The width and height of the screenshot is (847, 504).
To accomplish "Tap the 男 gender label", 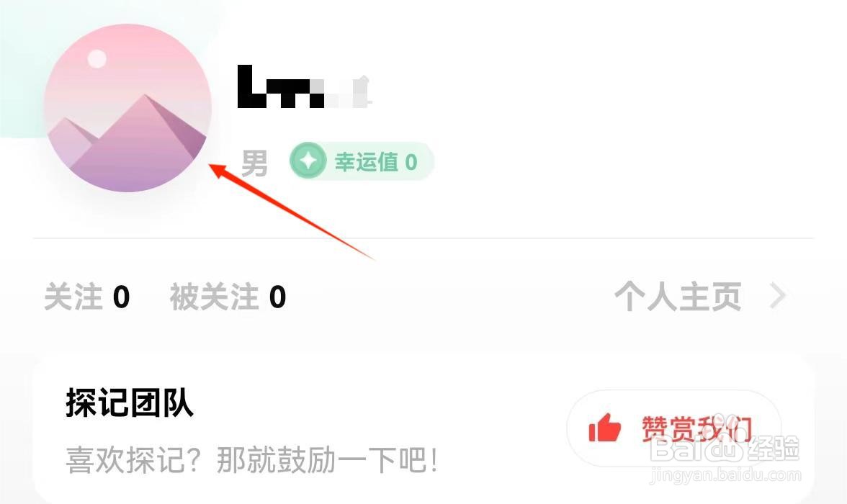I will pyautogui.click(x=254, y=163).
